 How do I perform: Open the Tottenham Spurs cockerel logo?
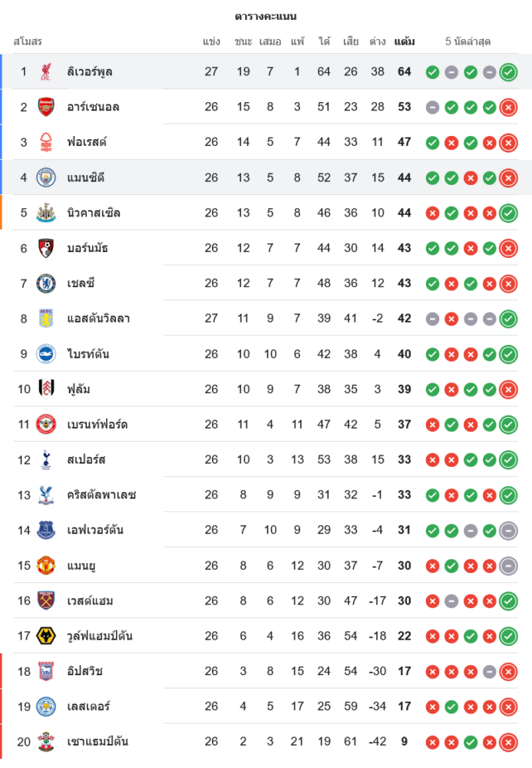pyautogui.click(x=46, y=459)
